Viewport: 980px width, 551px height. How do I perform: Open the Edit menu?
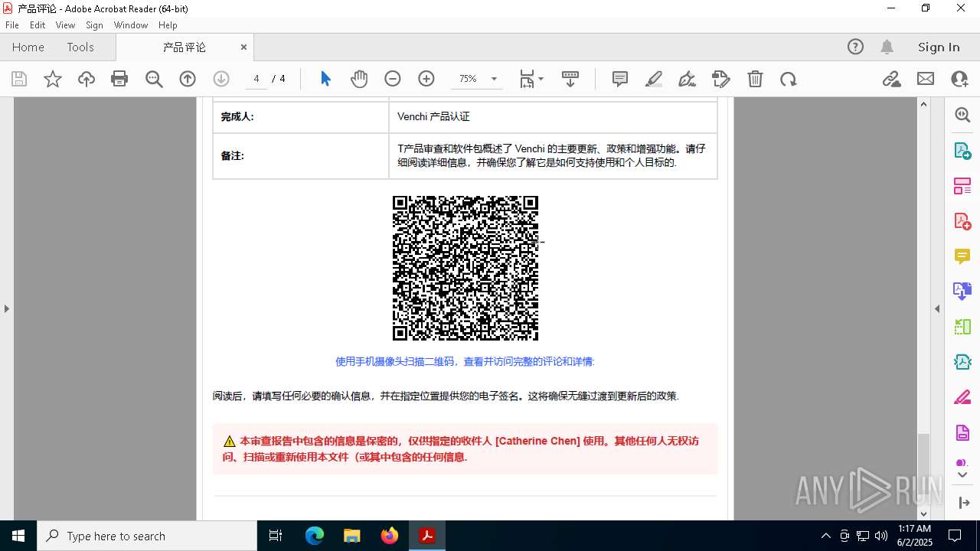point(38,25)
